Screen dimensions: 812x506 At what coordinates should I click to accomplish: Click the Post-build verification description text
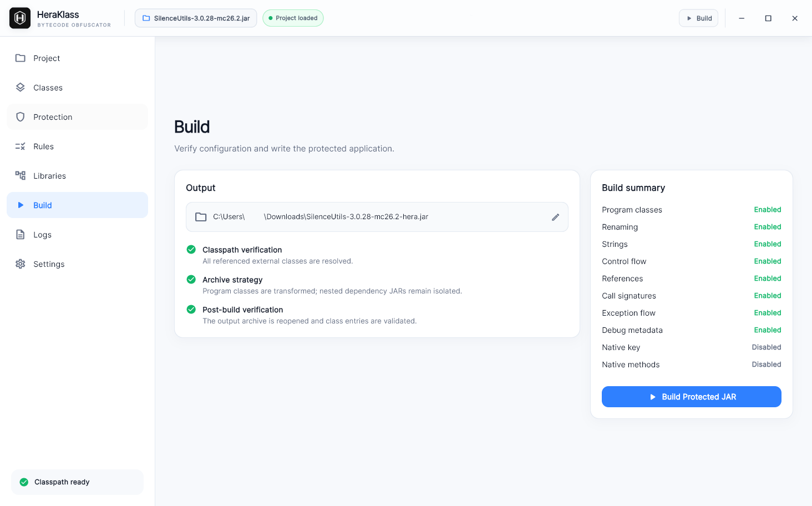coord(309,321)
